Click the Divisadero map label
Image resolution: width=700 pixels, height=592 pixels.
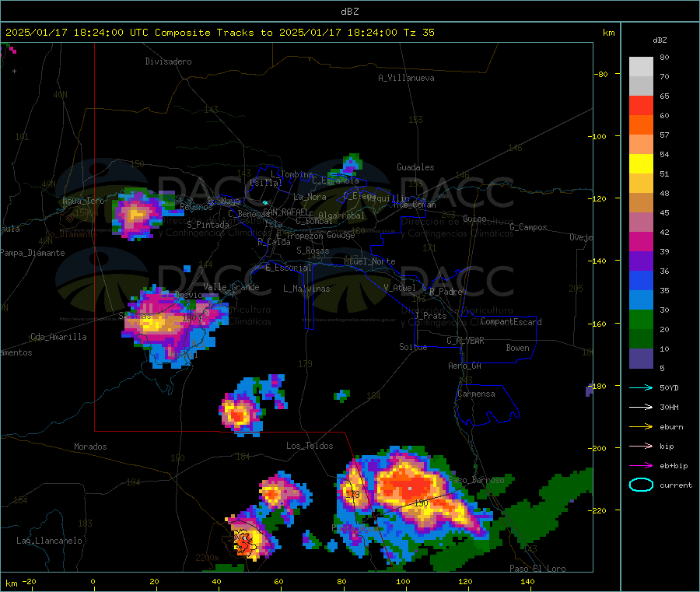pos(168,61)
